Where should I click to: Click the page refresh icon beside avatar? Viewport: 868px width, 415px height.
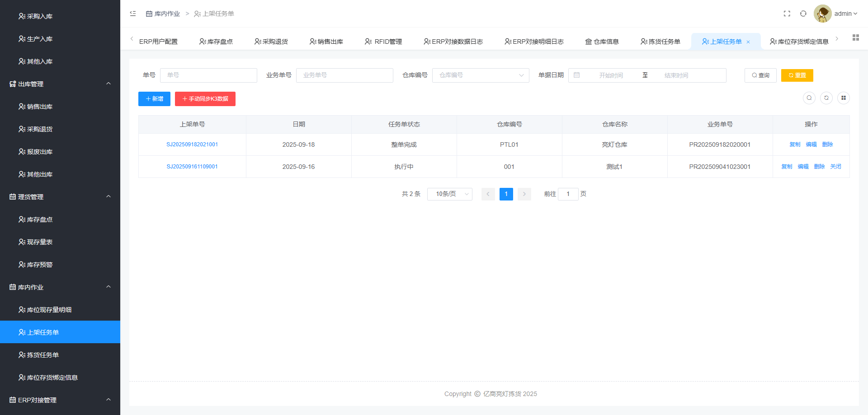pyautogui.click(x=803, y=14)
